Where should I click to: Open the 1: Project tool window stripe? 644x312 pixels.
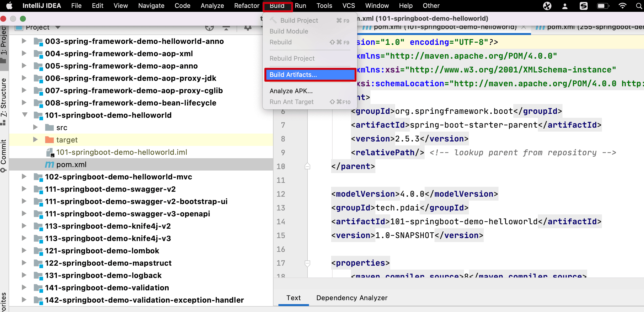(3, 43)
